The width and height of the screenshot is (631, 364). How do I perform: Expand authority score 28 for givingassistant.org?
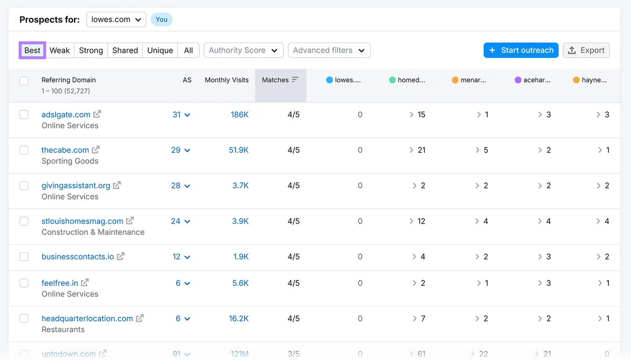(x=181, y=185)
